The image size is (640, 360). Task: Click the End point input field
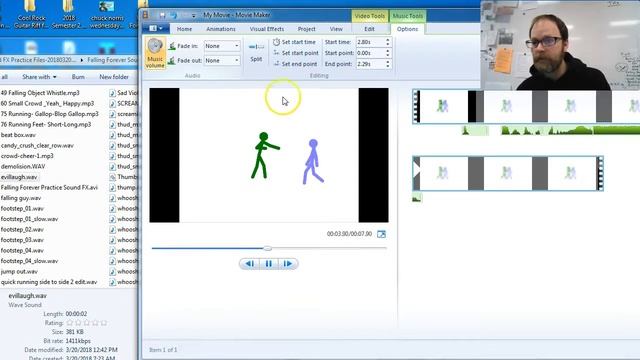(370, 64)
